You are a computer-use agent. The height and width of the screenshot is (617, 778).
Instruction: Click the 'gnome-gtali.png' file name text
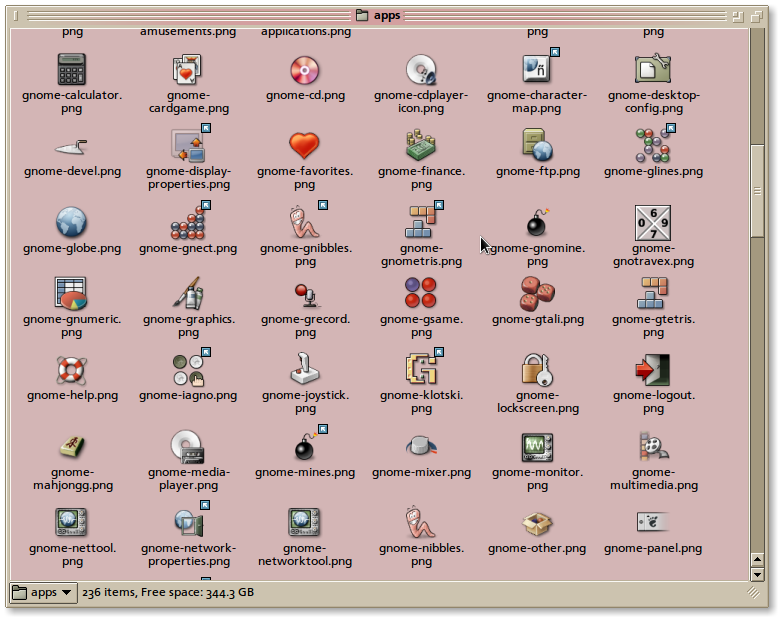538,319
